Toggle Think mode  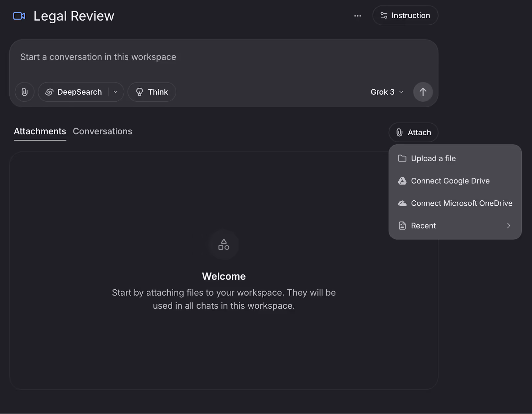pos(152,92)
